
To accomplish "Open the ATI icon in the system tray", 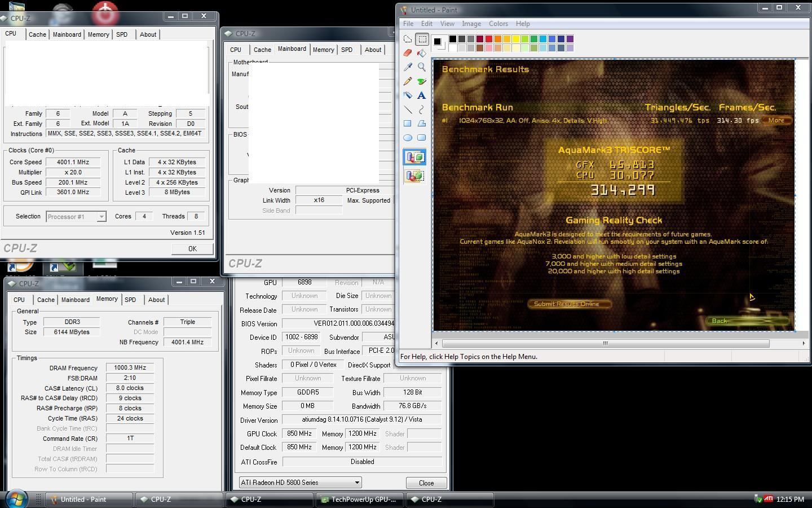I will pos(768,499).
